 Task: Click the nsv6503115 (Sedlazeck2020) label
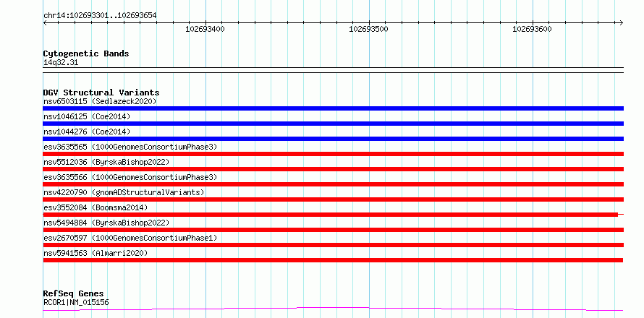tap(100, 101)
